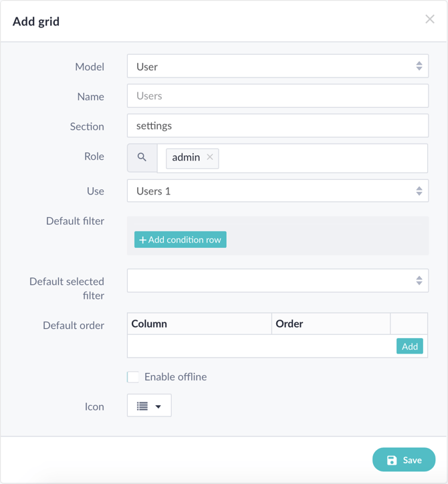Click the floppy disk icon on Save
This screenshot has height=484, width=448.
pyautogui.click(x=392, y=460)
